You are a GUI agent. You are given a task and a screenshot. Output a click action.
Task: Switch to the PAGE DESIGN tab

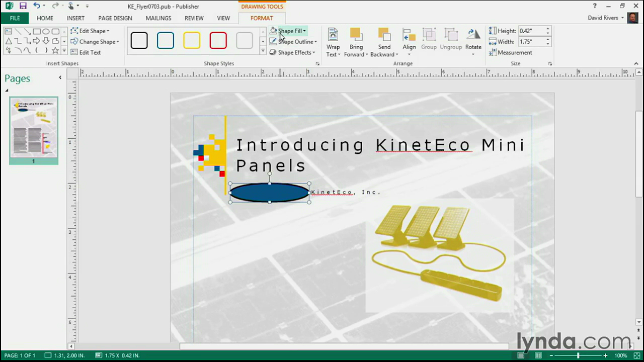point(115,18)
